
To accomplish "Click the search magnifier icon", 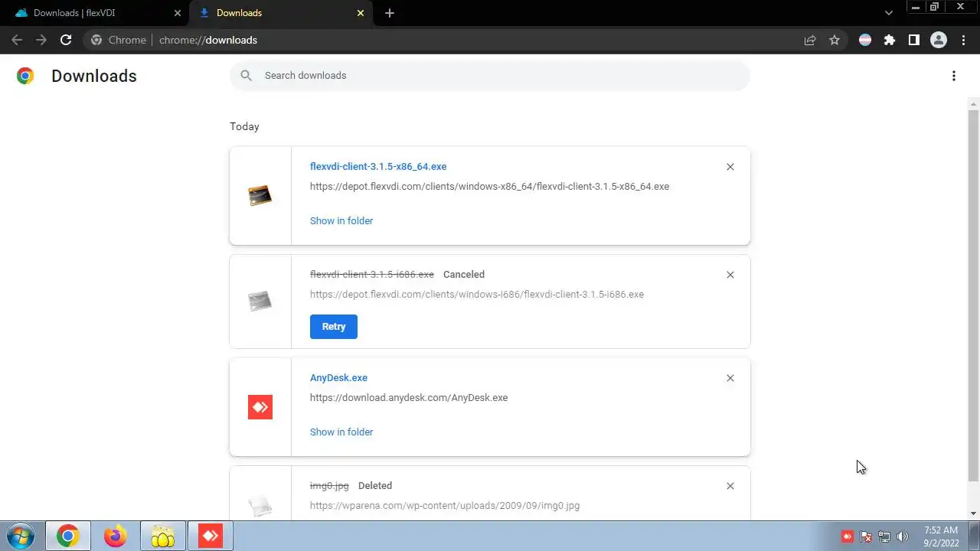I will (x=246, y=75).
